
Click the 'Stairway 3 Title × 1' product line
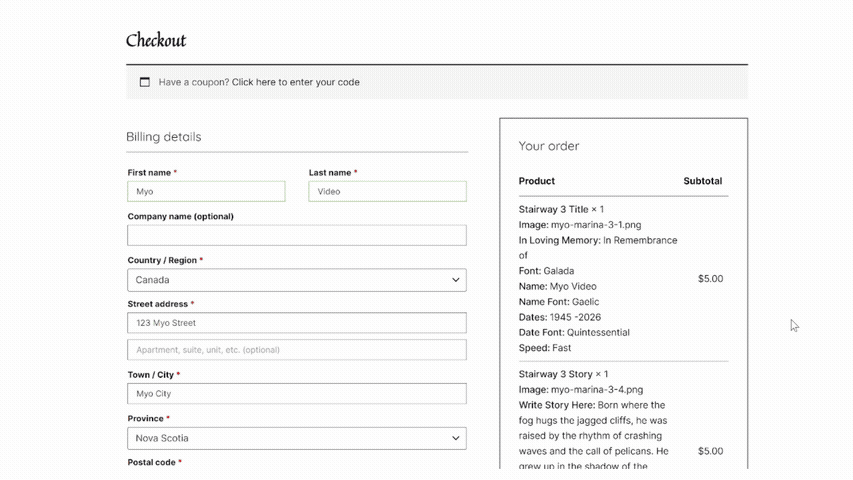pos(561,210)
